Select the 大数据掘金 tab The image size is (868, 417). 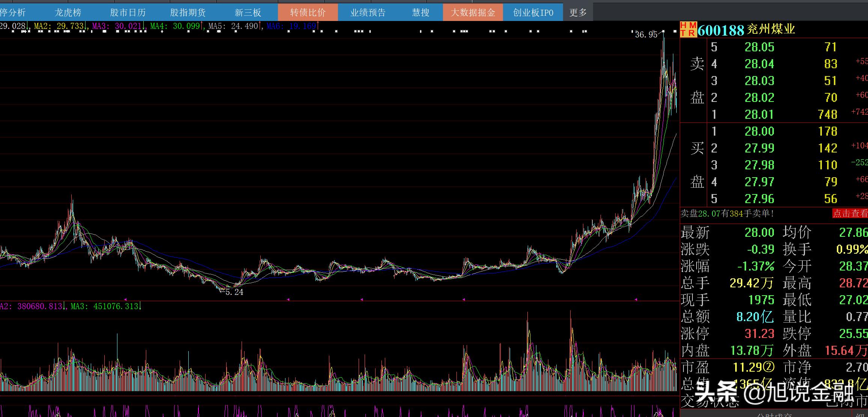[x=473, y=13]
